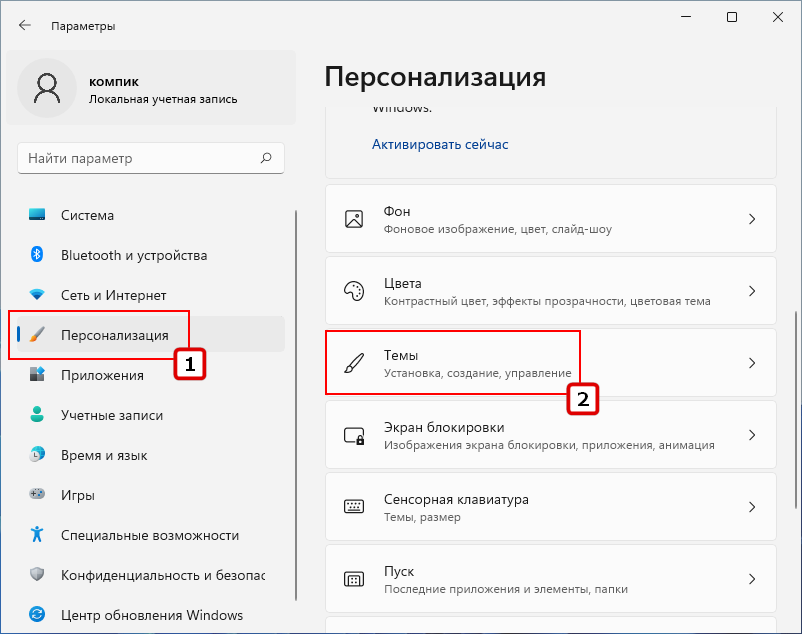Open the Пуск settings row
The image size is (802, 634).
tap(551, 579)
